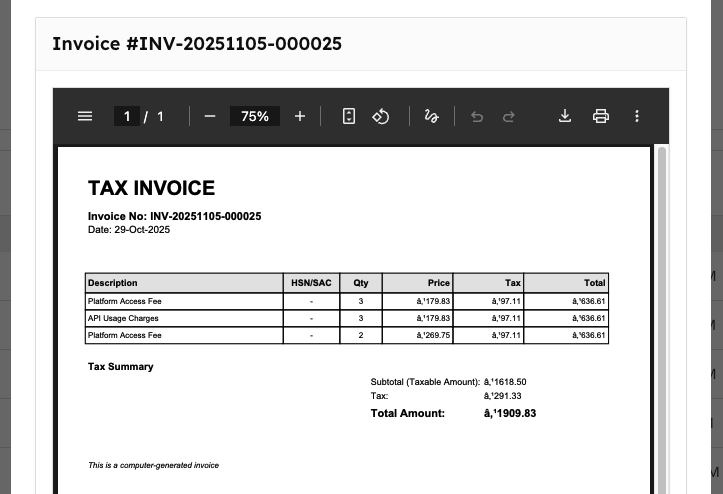Print the invoice using printer icon
Image resolution: width=723 pixels, height=494 pixels.
[601, 116]
